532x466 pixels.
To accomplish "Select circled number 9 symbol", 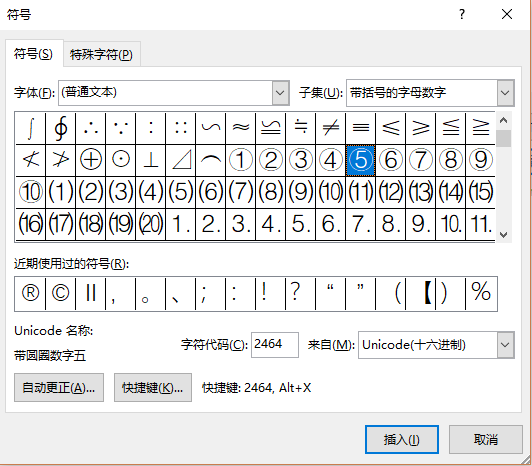I will [x=481, y=160].
